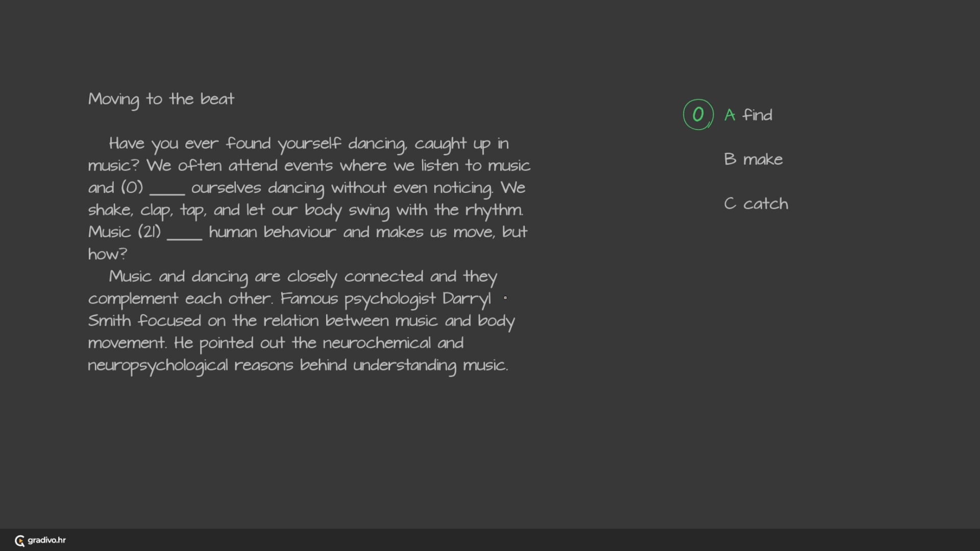980x551 pixels.
Task: Click the green circled 0 marker
Action: click(698, 115)
